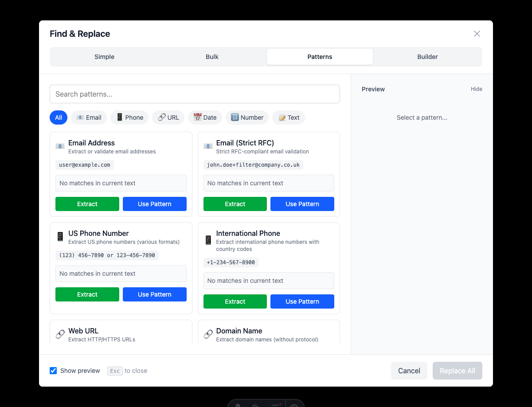Use Pattern for US Phone Number
532x407 pixels.
(154, 294)
